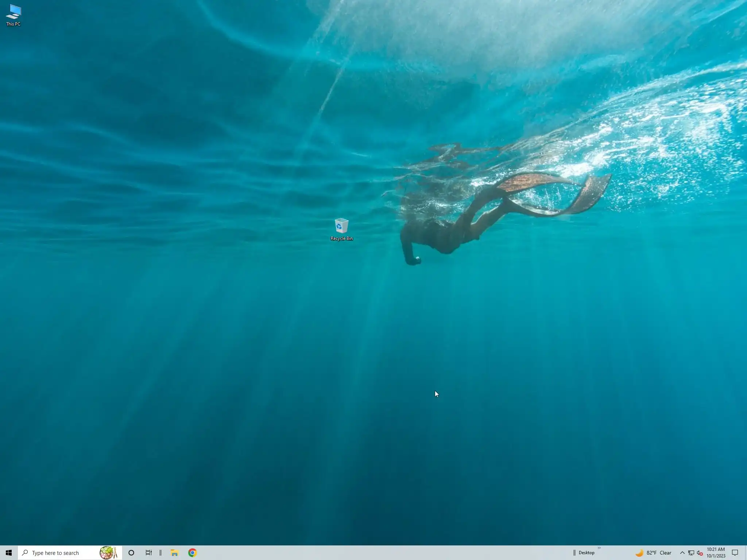This screenshot has height=560, width=747.
Task: Launch File Explorer from the taskbar
Action: click(174, 553)
